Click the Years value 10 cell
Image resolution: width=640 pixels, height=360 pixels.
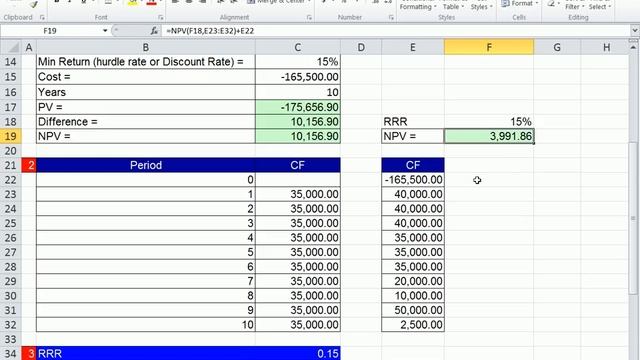(298, 92)
